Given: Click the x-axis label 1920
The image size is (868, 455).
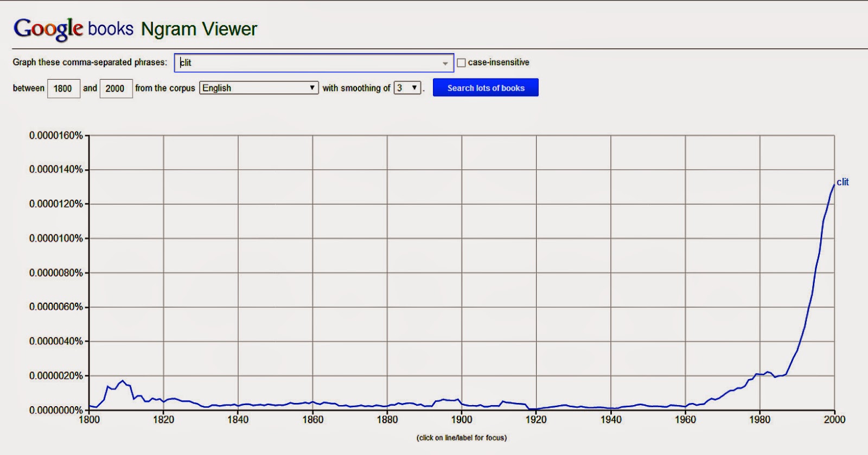Looking at the screenshot, I should pyautogui.click(x=536, y=419).
